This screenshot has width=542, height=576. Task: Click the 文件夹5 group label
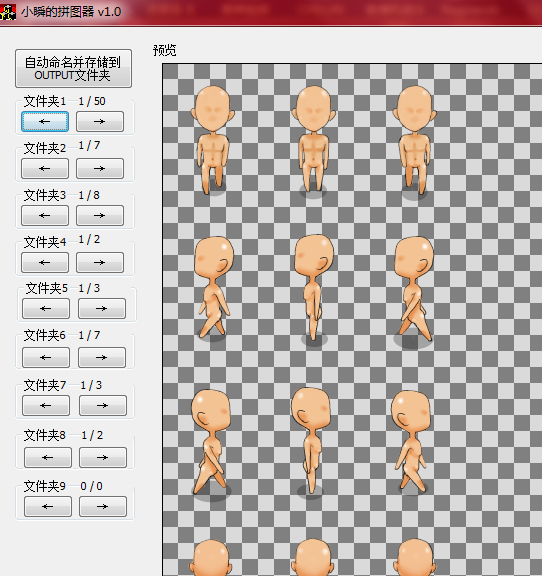coord(47,288)
